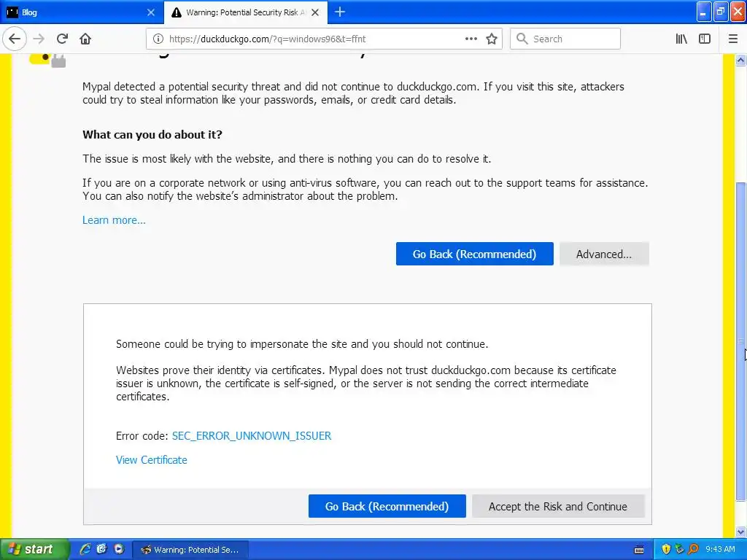Click scrollbar up arrow

click(x=741, y=61)
